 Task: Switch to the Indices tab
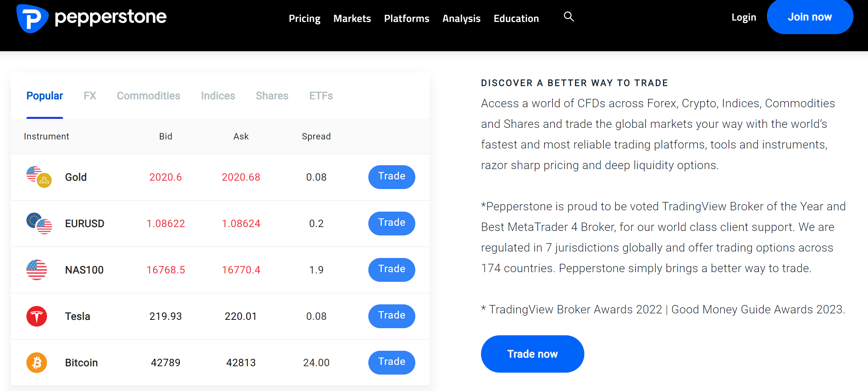pos(218,96)
